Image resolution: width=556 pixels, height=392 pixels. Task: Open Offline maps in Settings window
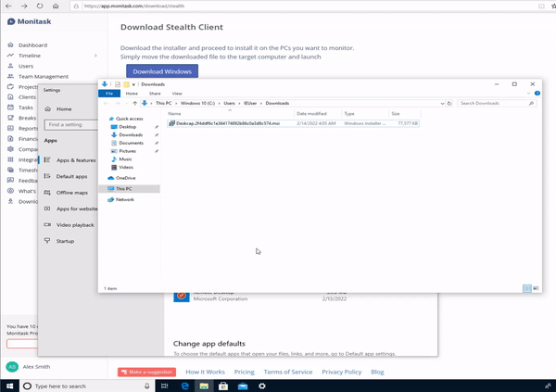click(x=72, y=193)
